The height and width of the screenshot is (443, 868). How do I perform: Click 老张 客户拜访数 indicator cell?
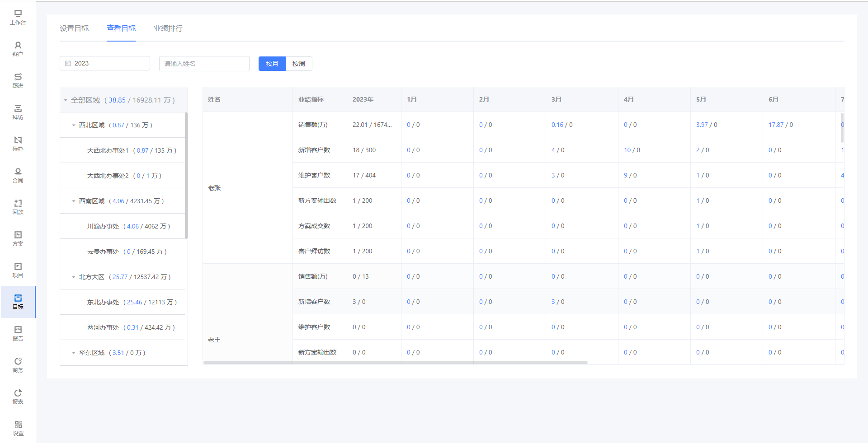tap(320, 251)
